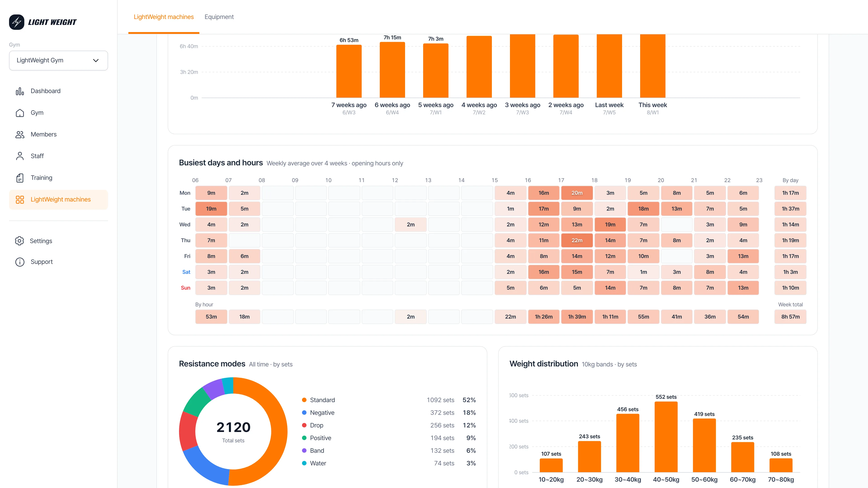Expand the LightWeight Gym selector dropdown
The height and width of the screenshot is (488, 868).
59,61
